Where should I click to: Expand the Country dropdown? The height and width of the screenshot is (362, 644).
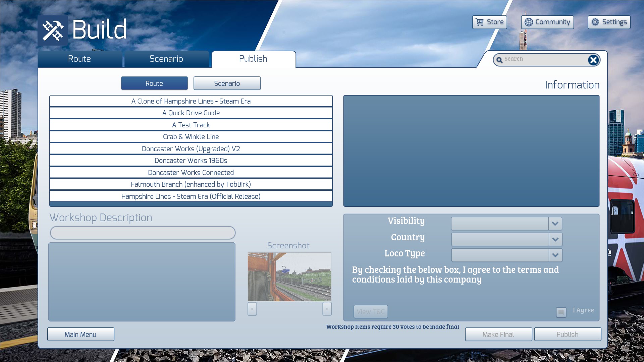[x=555, y=239]
